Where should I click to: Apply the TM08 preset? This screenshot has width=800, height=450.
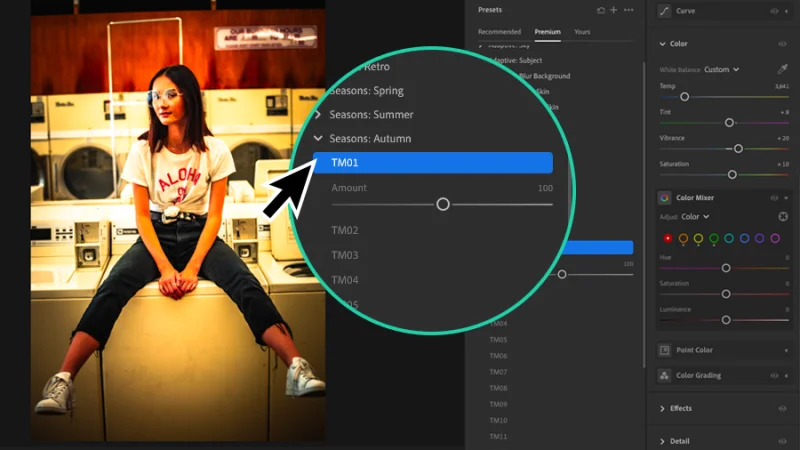click(x=498, y=388)
